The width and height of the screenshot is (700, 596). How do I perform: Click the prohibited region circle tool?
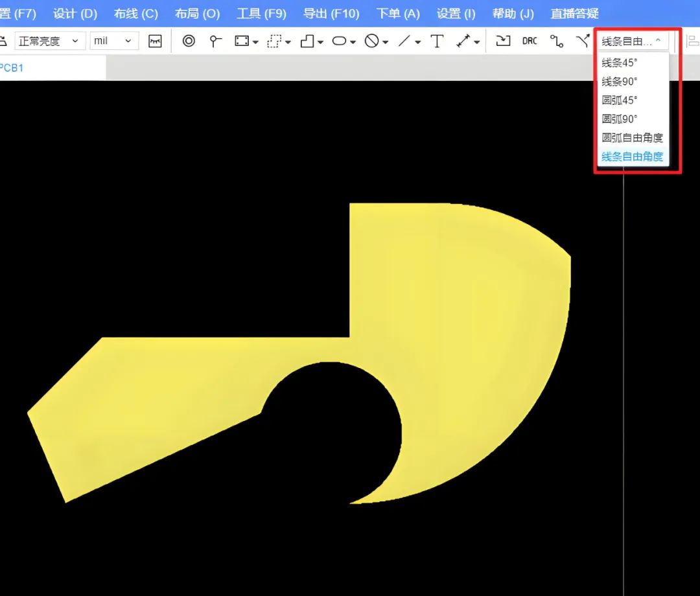371,41
